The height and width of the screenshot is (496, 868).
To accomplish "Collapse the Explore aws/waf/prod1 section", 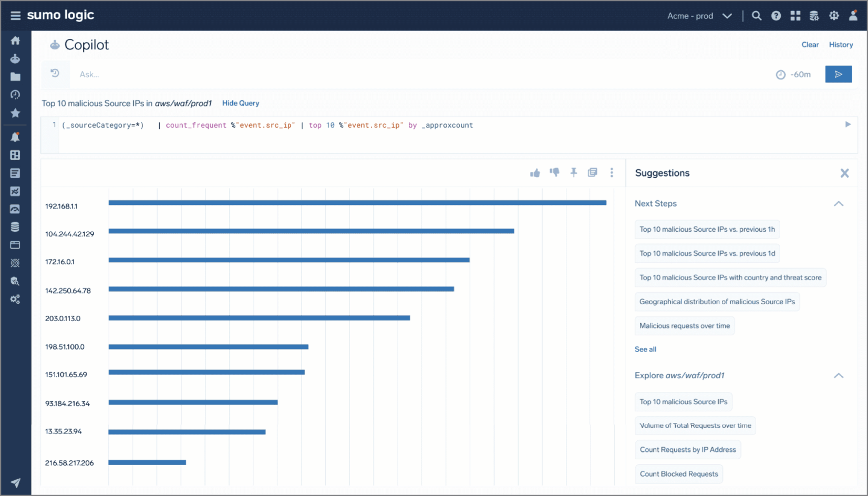I will pyautogui.click(x=839, y=376).
